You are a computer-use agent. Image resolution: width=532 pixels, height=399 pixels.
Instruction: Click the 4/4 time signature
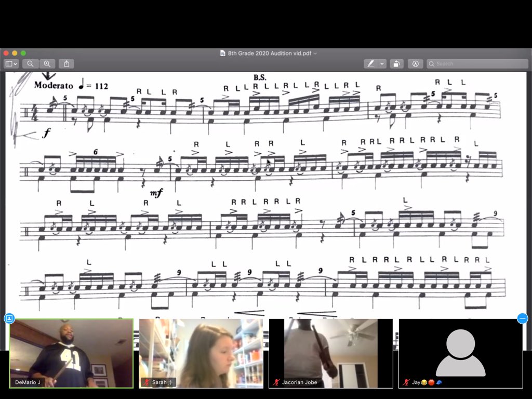click(x=35, y=113)
